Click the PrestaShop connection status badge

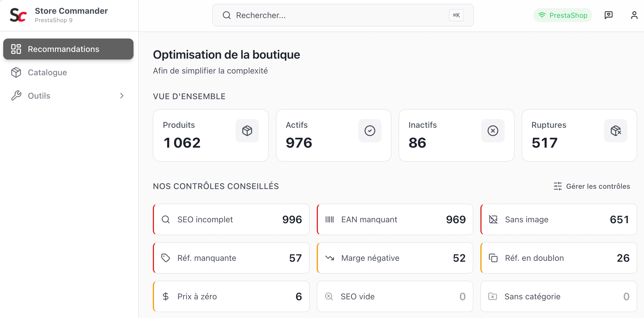coord(563,15)
